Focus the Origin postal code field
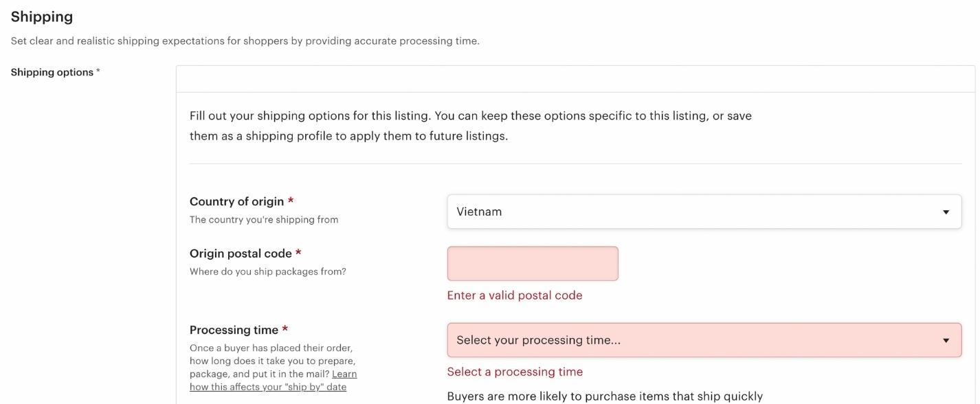 [x=533, y=264]
